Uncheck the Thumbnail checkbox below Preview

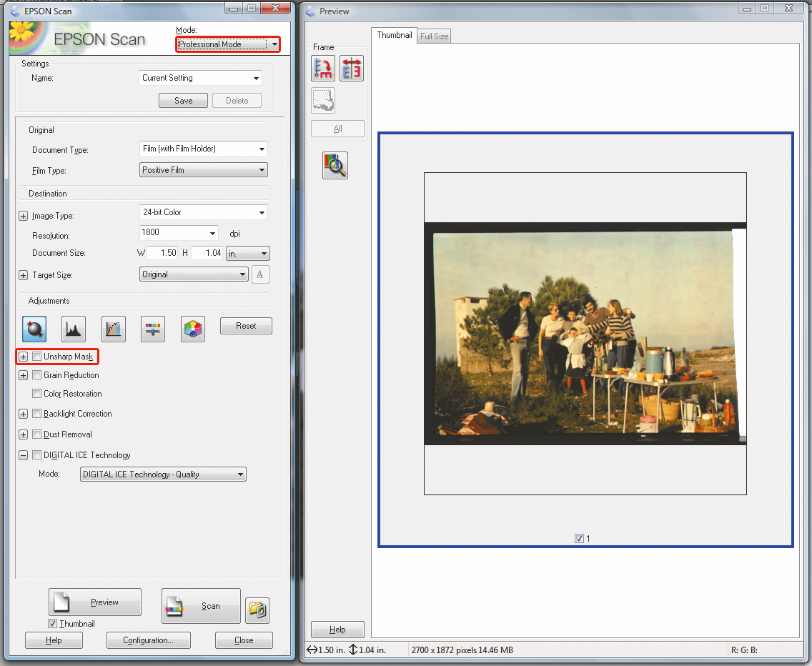click(52, 624)
